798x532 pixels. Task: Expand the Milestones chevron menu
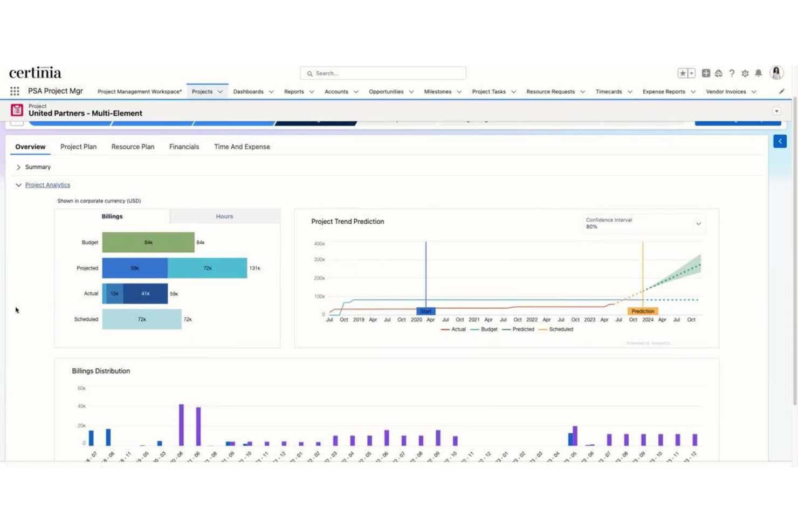(x=459, y=92)
